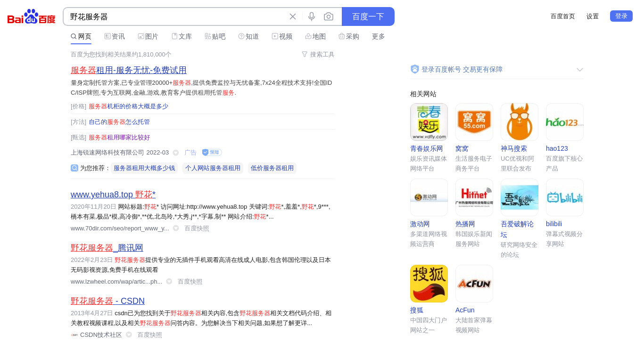Screen dimensions: 644x343
Task: Click the Baidu logo
Action: pyautogui.click(x=32, y=16)
